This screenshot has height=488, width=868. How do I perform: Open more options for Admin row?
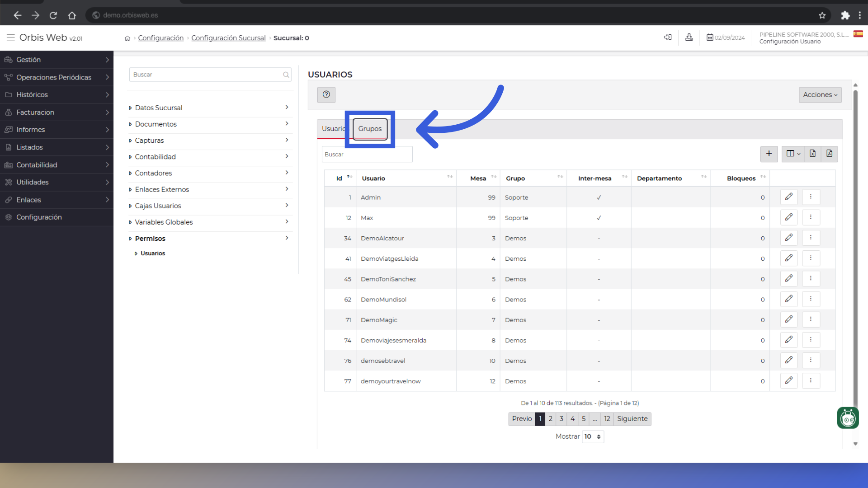[811, 197]
